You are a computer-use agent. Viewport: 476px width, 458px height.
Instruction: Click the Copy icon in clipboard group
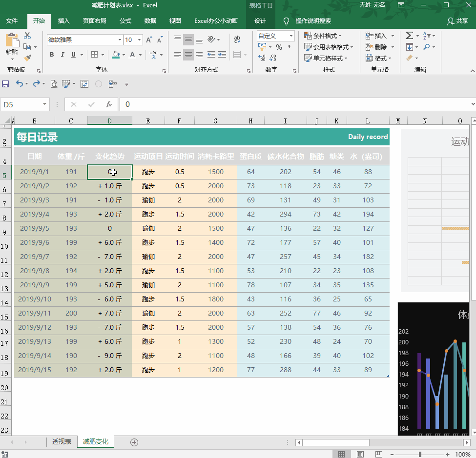(27, 47)
